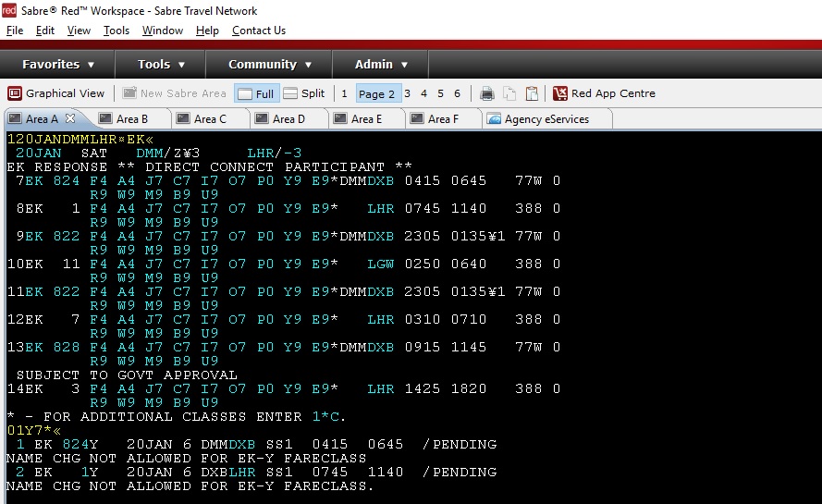Open Red App Centre
The width and height of the screenshot is (822, 504).
pyautogui.click(x=604, y=93)
